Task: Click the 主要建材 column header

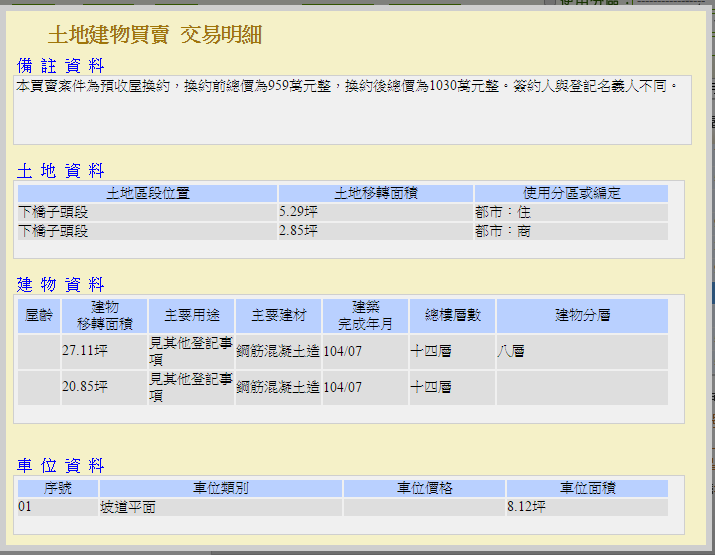Action: pyautogui.click(x=279, y=316)
